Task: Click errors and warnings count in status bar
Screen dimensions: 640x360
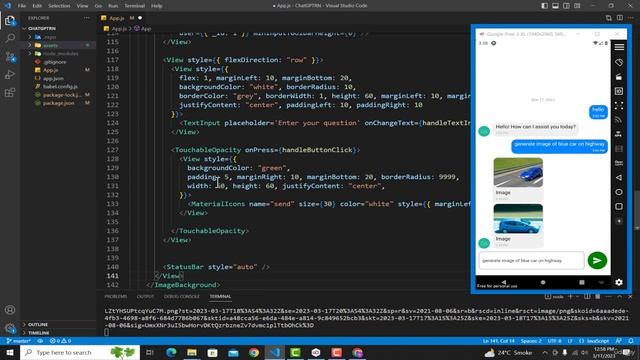Action: pos(60,341)
